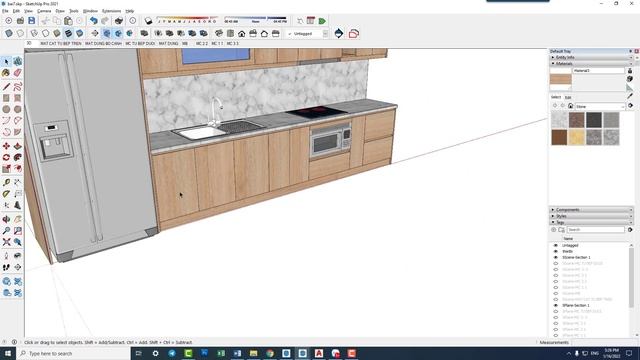
Task: Open the Stone material collection dropdown
Action: (622, 107)
